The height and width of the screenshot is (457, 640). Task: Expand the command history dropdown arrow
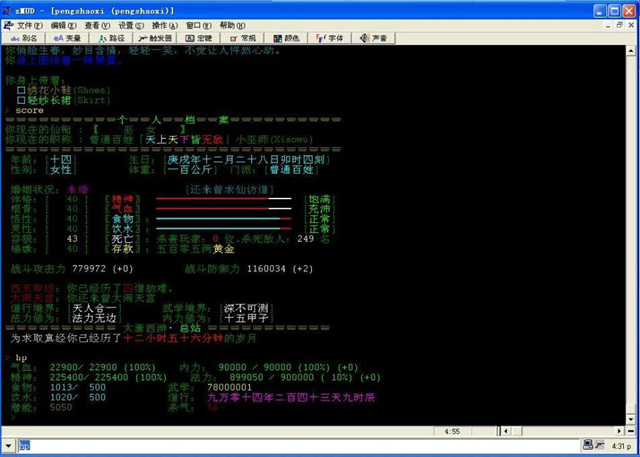(8, 445)
